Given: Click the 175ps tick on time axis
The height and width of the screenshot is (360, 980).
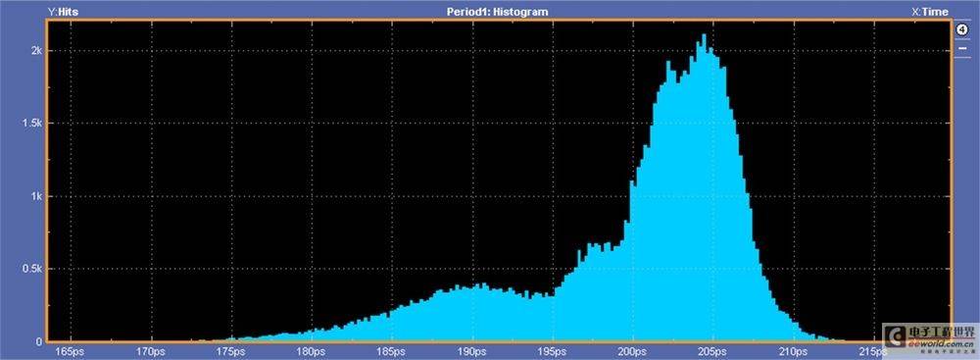Looking at the screenshot, I should point(231,352).
